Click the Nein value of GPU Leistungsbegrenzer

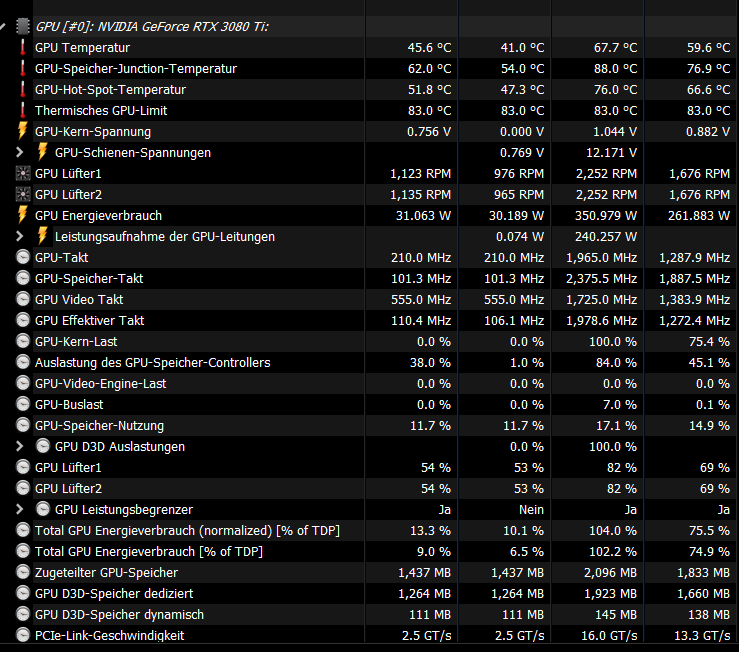tap(531, 510)
